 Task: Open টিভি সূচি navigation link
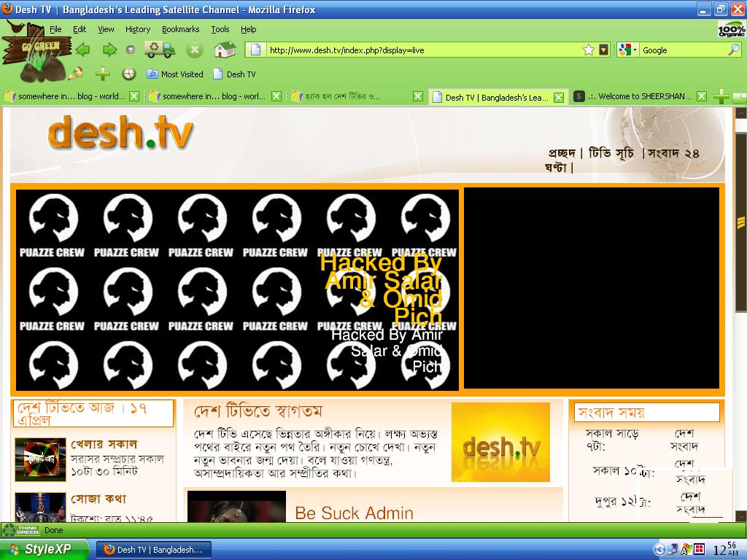pyautogui.click(x=611, y=153)
